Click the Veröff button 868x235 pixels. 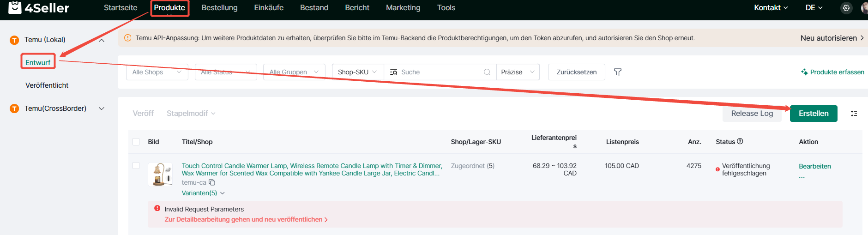point(143,113)
